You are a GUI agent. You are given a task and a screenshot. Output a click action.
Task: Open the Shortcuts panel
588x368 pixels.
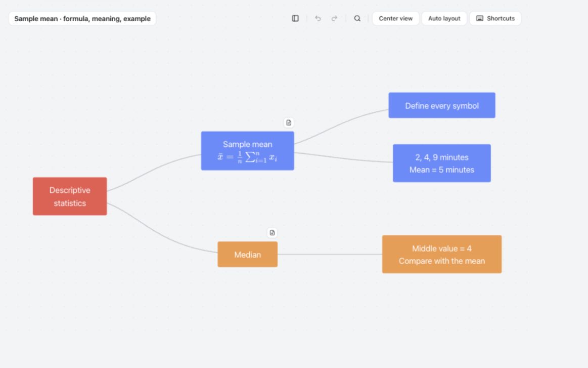[495, 18]
